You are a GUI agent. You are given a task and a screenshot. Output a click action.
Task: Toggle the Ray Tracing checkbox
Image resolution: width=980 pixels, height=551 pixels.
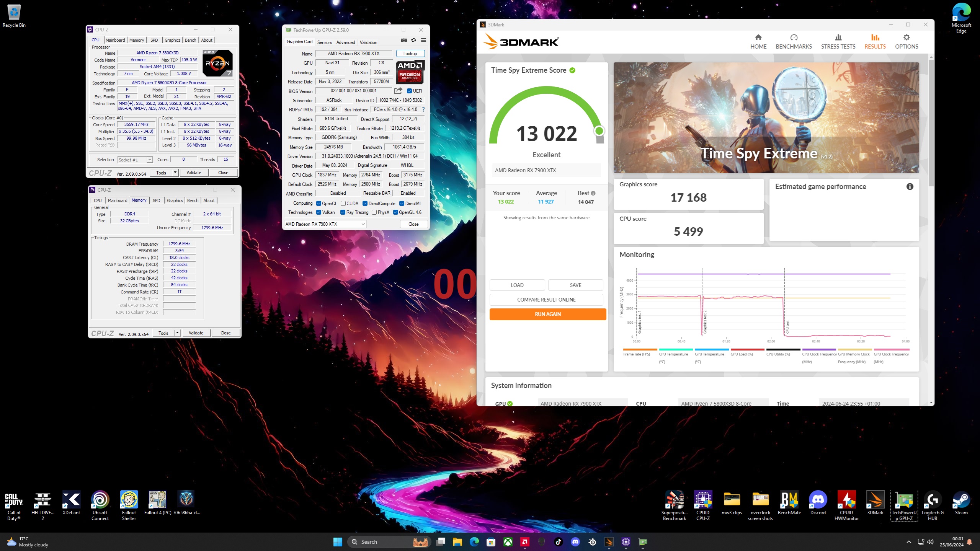point(343,212)
